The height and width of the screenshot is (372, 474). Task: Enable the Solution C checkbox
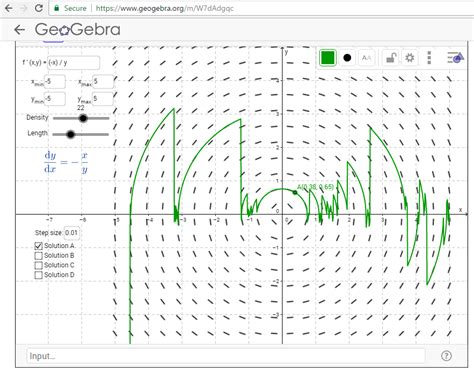(x=39, y=265)
